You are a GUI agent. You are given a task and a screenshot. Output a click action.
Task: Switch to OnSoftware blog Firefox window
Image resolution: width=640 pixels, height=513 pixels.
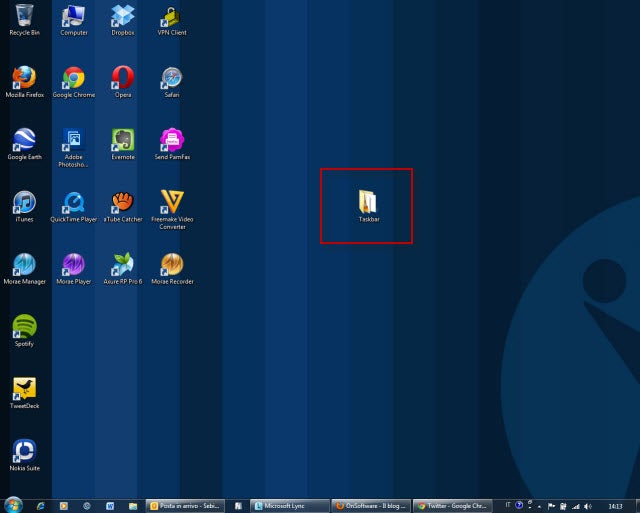pos(371,506)
